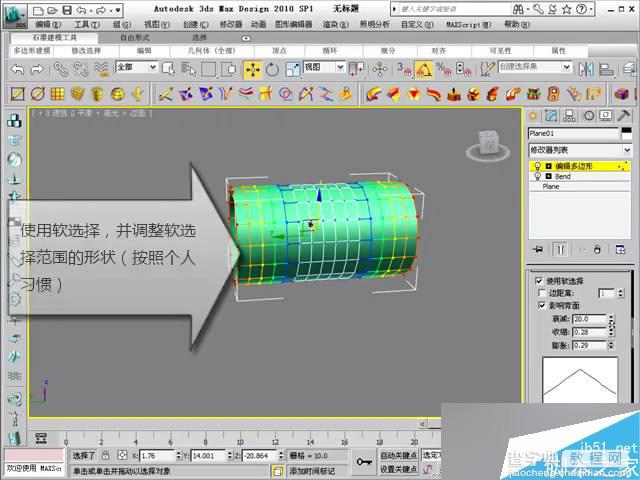Open the Utilities hammer panel tab
The width and height of the screenshot is (640, 480).
pyautogui.click(x=624, y=116)
